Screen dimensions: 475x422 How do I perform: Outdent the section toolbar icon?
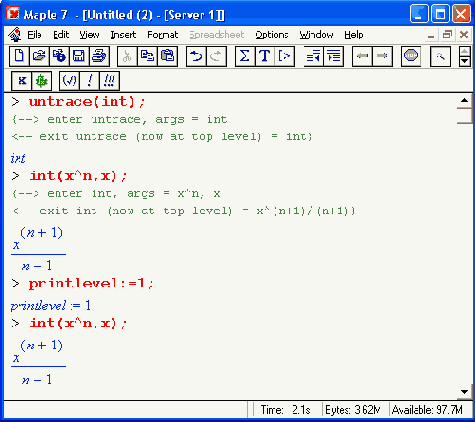(x=313, y=56)
